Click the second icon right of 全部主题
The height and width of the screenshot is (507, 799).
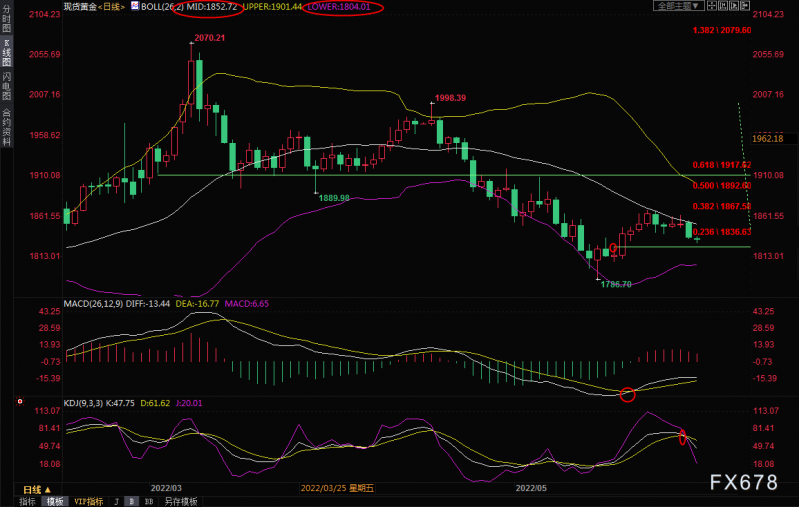723,6
